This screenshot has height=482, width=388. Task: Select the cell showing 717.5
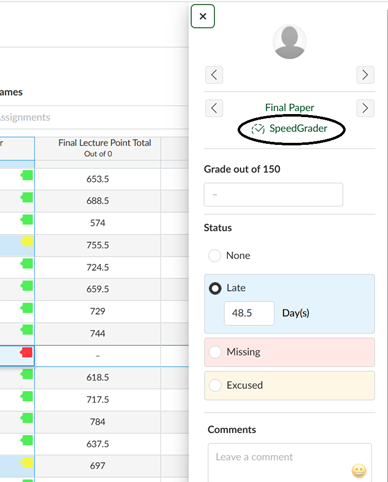[98, 400]
